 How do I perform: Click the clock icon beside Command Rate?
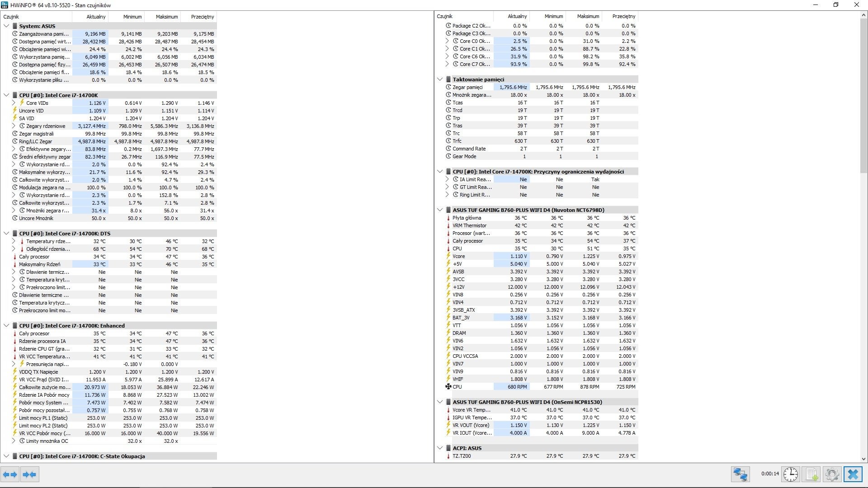(448, 149)
